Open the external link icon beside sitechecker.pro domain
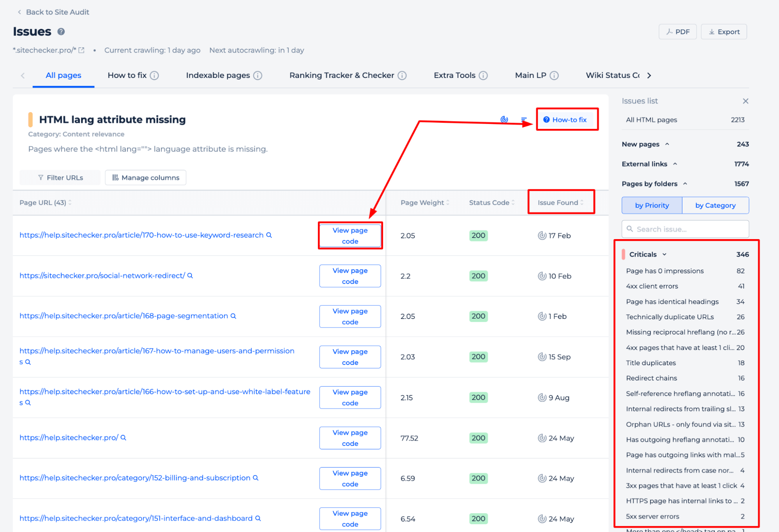This screenshot has width=779, height=532. pyautogui.click(x=81, y=50)
